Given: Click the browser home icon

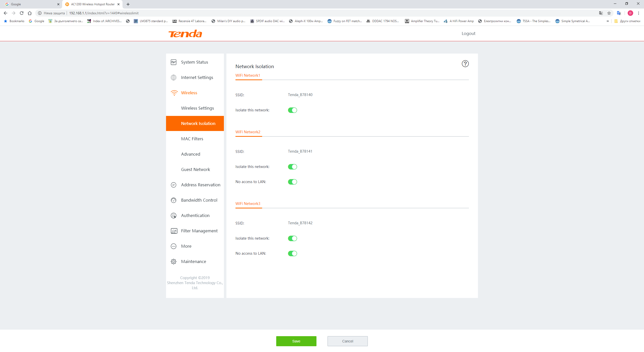Looking at the screenshot, I should (x=30, y=13).
